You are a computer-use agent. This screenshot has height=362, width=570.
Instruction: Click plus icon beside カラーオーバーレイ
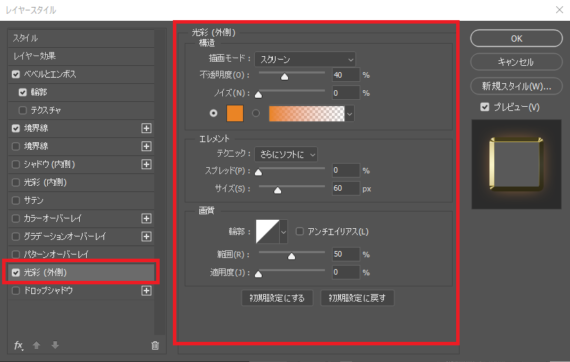click(146, 218)
